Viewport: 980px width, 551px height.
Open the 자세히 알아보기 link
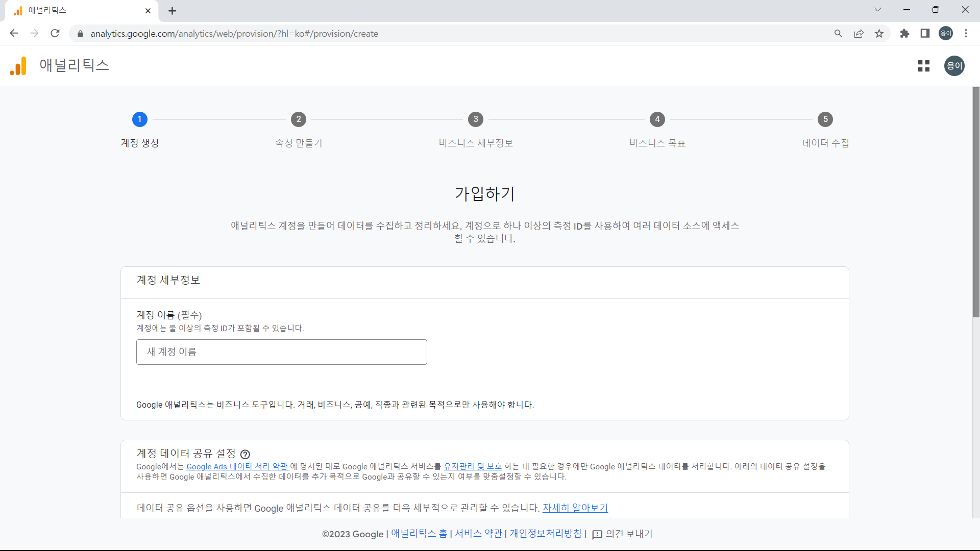(575, 508)
